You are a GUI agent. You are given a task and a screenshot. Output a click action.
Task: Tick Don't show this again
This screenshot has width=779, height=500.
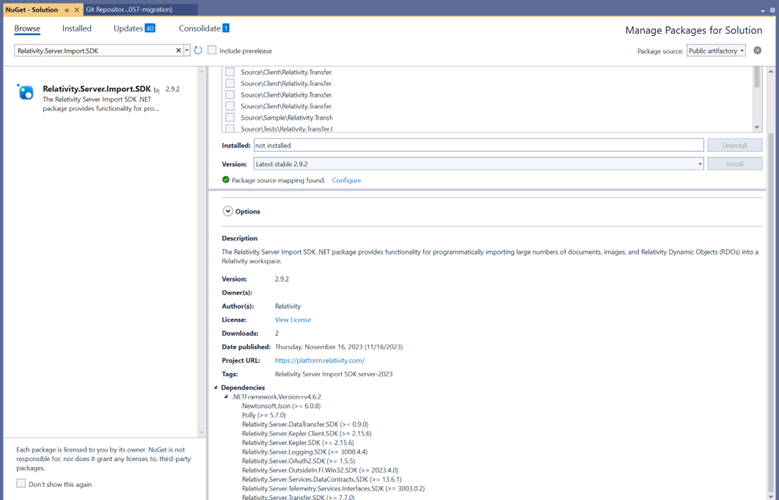click(x=21, y=484)
